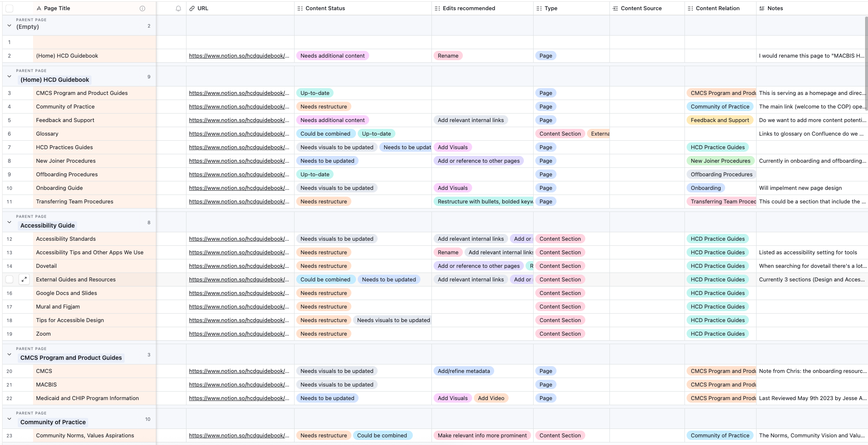Open the External Guides and Resources row with expand arrows
This screenshot has height=445, width=868.
tap(24, 279)
